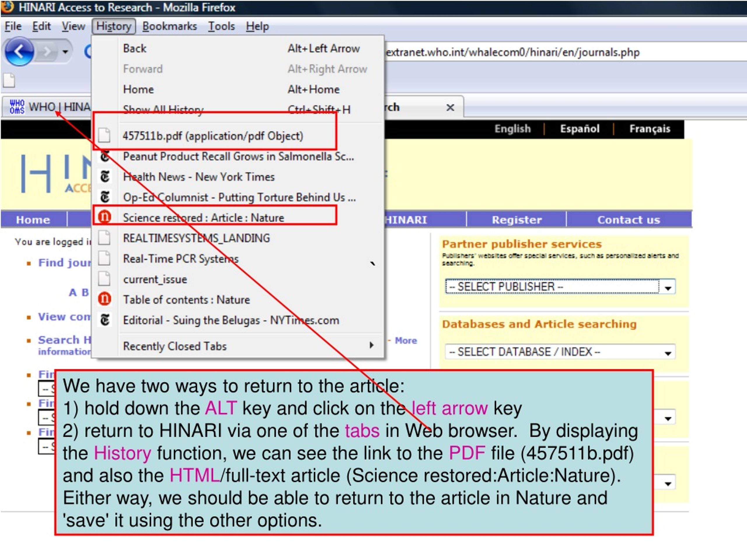Image resolution: width=747 pixels, height=560 pixels.
Task: Open the View menu
Action: click(73, 26)
